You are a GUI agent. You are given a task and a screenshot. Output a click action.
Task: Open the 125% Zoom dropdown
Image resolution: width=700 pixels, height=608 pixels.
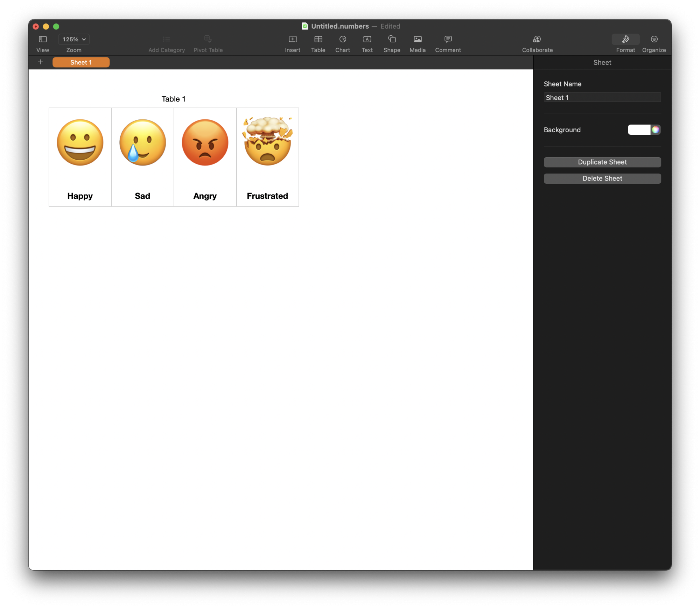[74, 39]
